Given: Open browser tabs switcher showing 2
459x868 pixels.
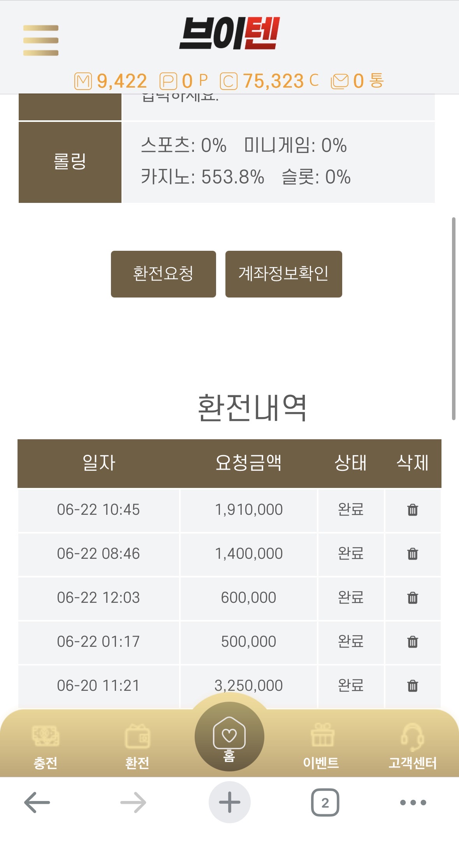Looking at the screenshot, I should pyautogui.click(x=325, y=803).
